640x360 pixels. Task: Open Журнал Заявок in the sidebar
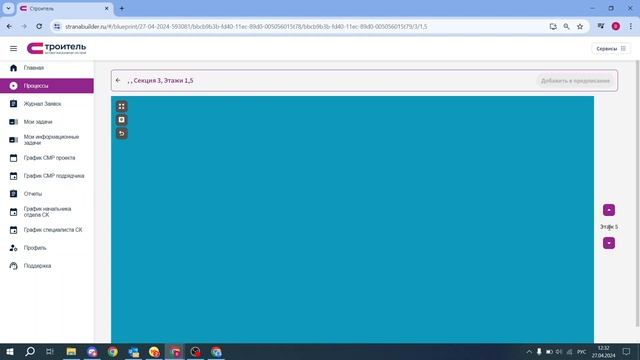click(x=47, y=104)
